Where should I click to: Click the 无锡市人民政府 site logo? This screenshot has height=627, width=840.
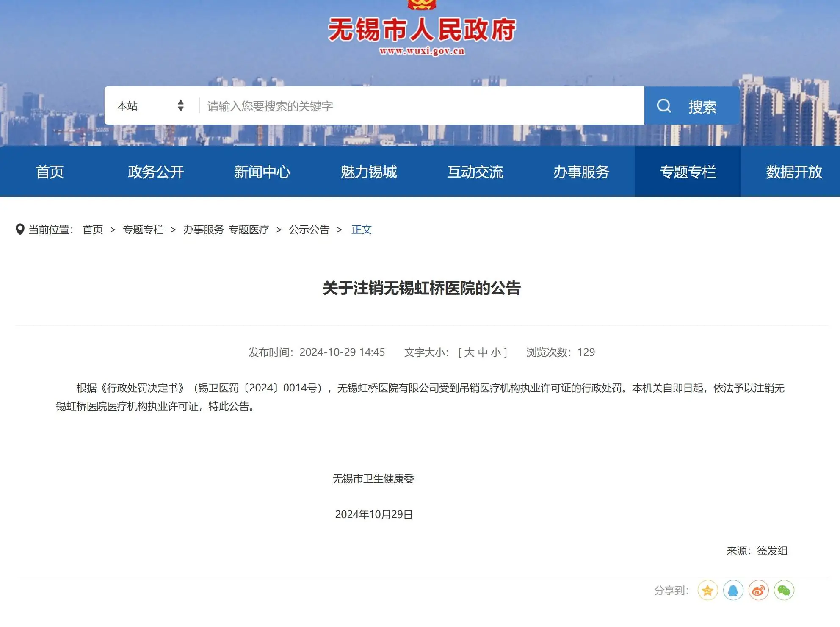(422, 31)
